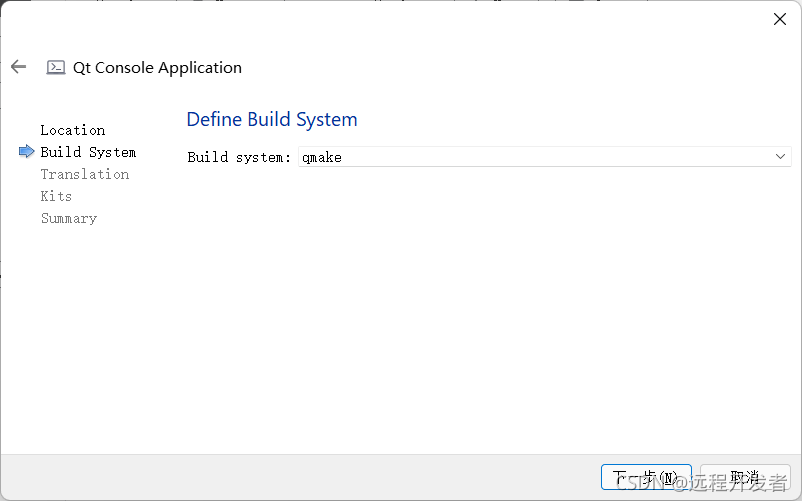Select the Location wizard step
Screen dimensions: 802x501
click(x=73, y=130)
